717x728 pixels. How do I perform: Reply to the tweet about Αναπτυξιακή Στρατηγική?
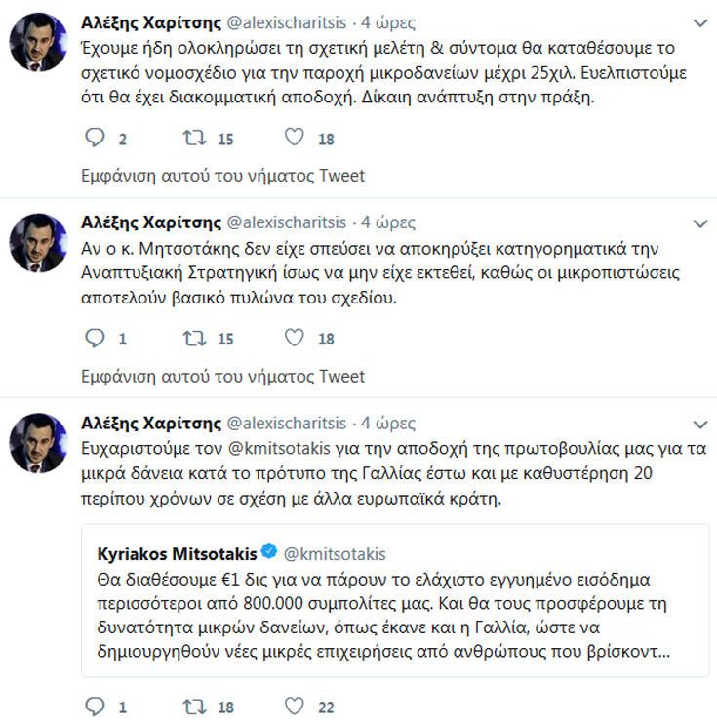tap(95, 339)
